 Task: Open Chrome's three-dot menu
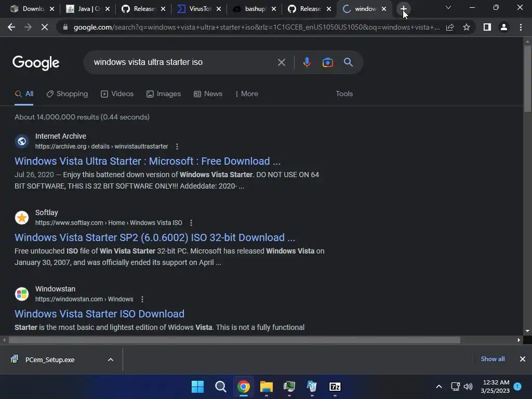tap(521, 27)
